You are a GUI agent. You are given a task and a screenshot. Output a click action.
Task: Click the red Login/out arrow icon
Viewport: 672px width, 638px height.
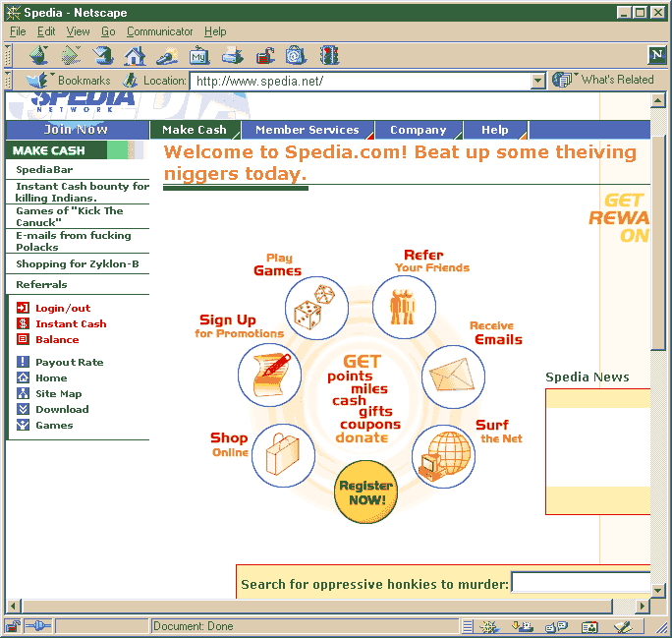point(23,308)
